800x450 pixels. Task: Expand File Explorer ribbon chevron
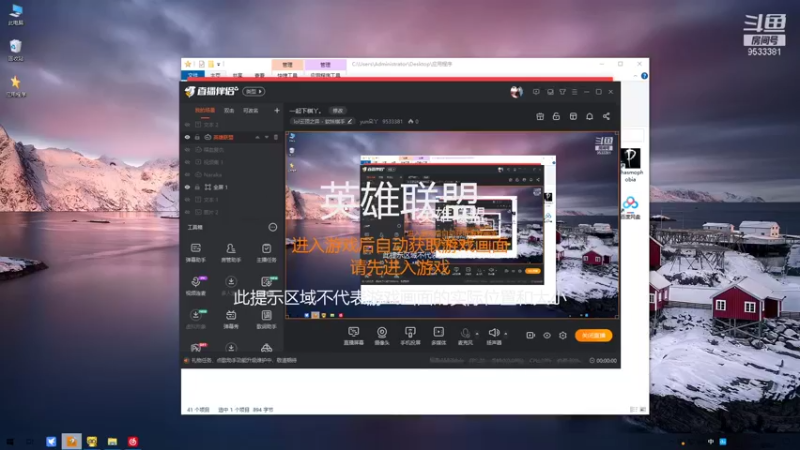tap(635, 76)
